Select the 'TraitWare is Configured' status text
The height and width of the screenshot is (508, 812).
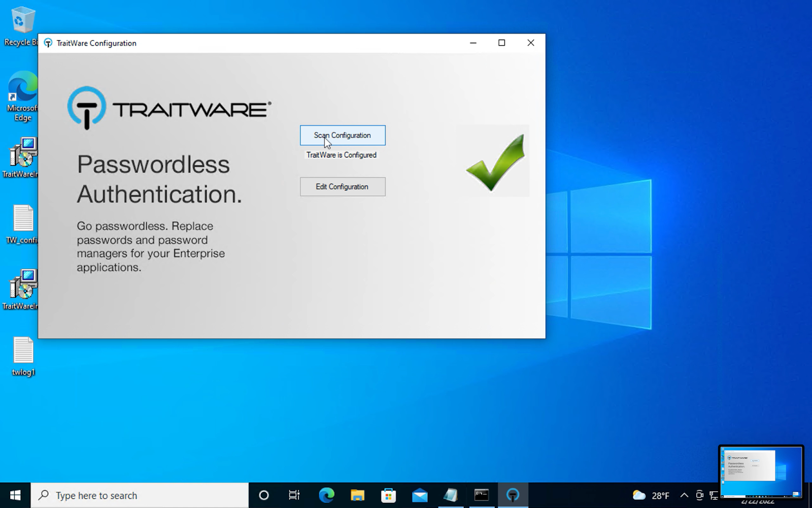click(x=342, y=155)
